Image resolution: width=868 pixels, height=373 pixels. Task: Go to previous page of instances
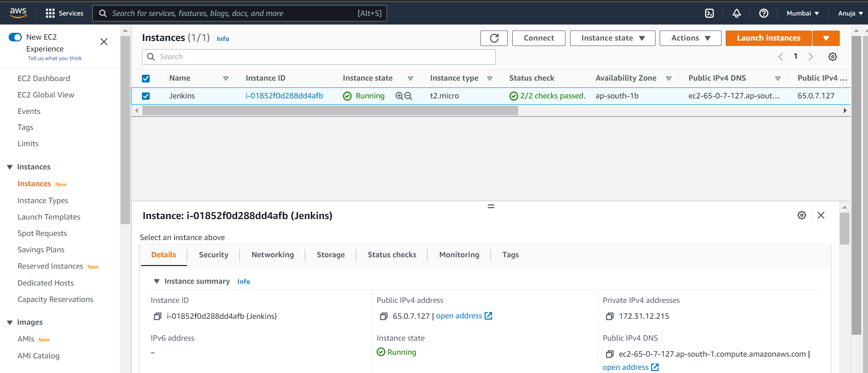(781, 56)
